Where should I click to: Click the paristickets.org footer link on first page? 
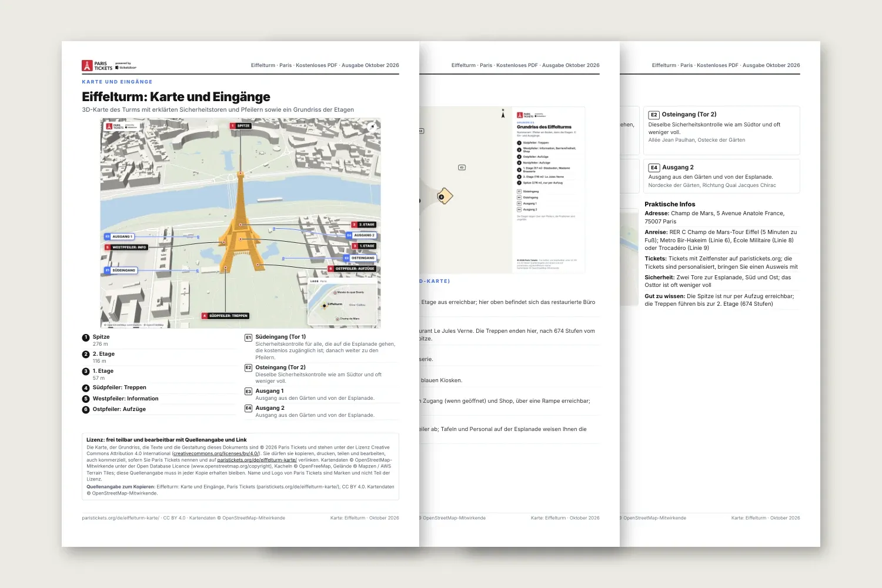[x=121, y=518]
